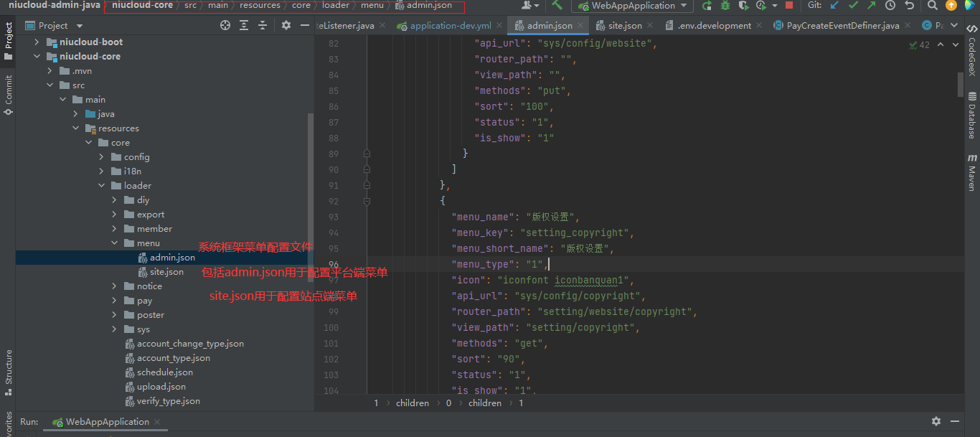
Task: Click the Build project hammer icon
Action: pyautogui.click(x=557, y=6)
